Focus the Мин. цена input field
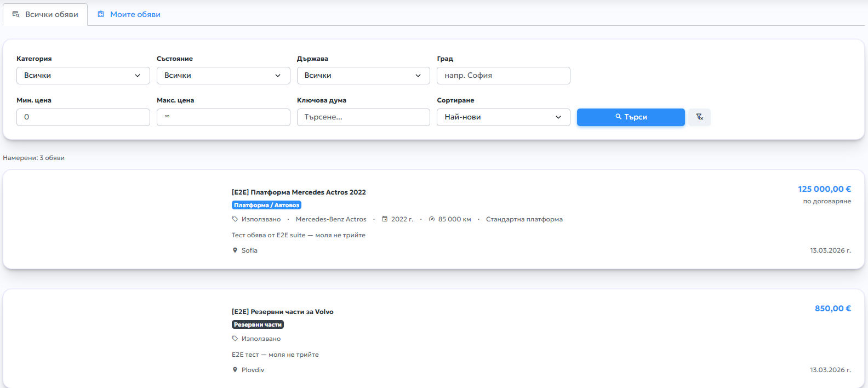 point(83,117)
